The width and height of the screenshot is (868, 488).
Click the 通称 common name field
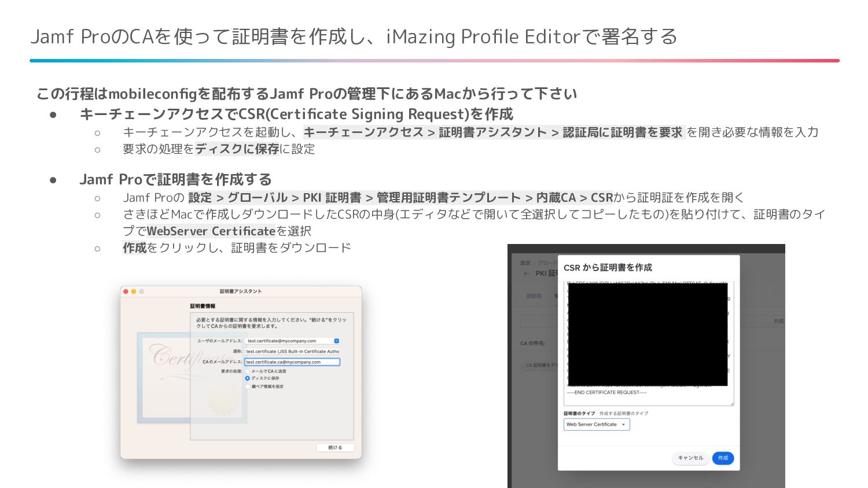pyautogui.click(x=292, y=352)
